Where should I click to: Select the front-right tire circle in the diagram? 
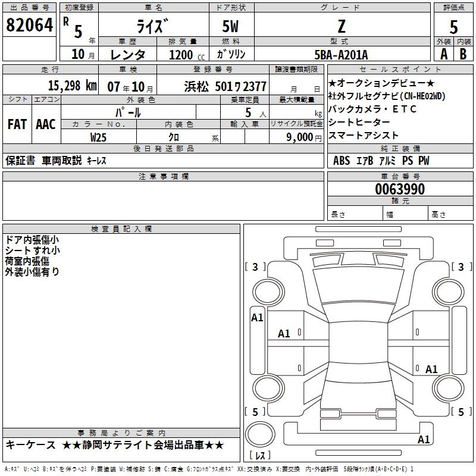tap(449, 292)
